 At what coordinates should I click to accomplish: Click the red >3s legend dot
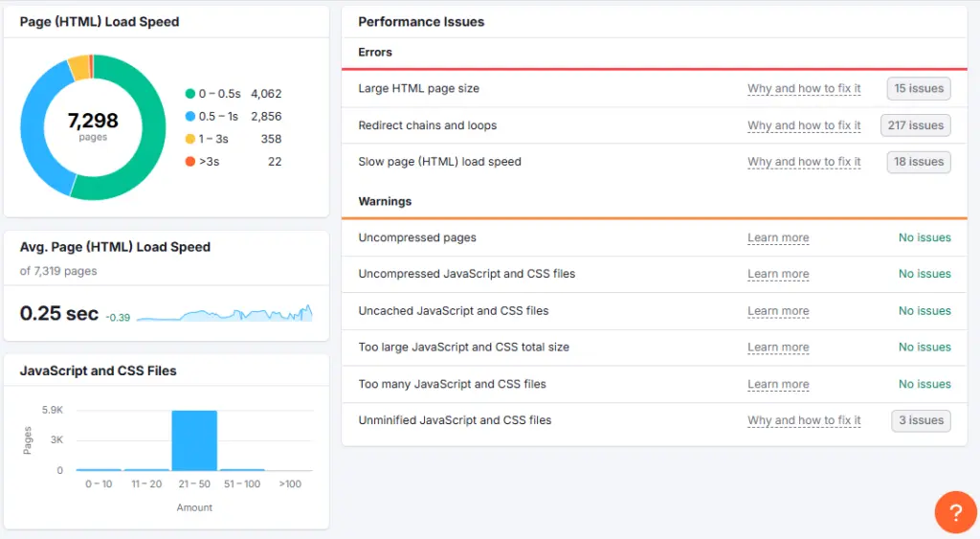[x=190, y=162]
